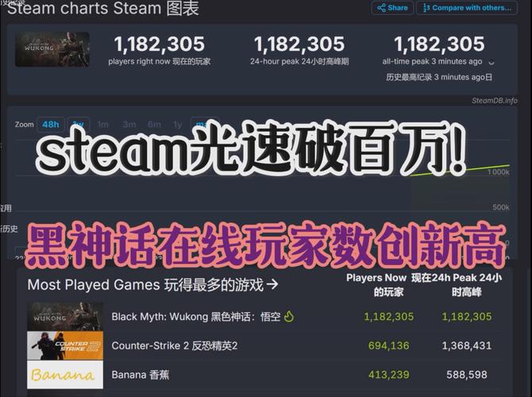Open Black Myth: Wukong row title

pyautogui.click(x=196, y=317)
